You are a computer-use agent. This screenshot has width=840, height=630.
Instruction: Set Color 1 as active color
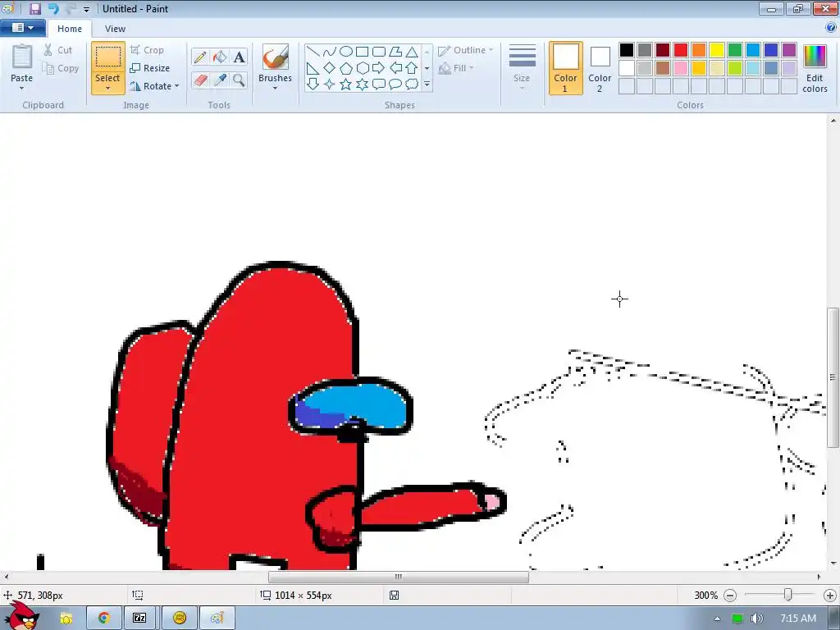[566, 68]
